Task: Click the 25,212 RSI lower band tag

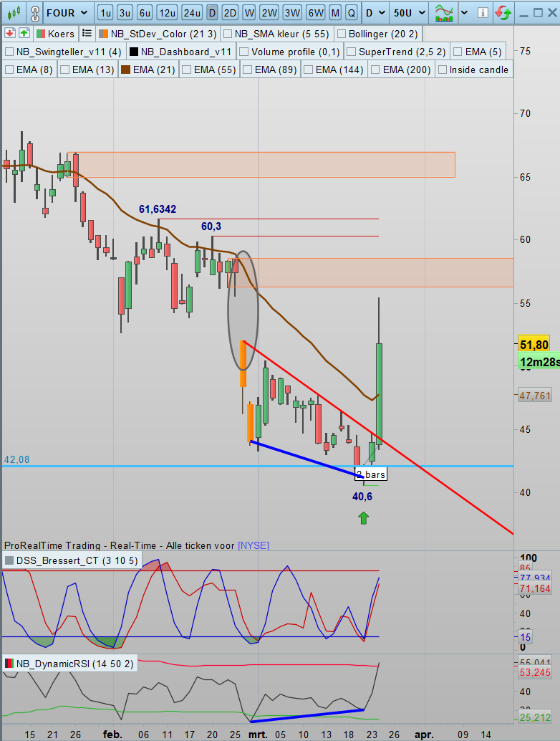Action: point(535,717)
